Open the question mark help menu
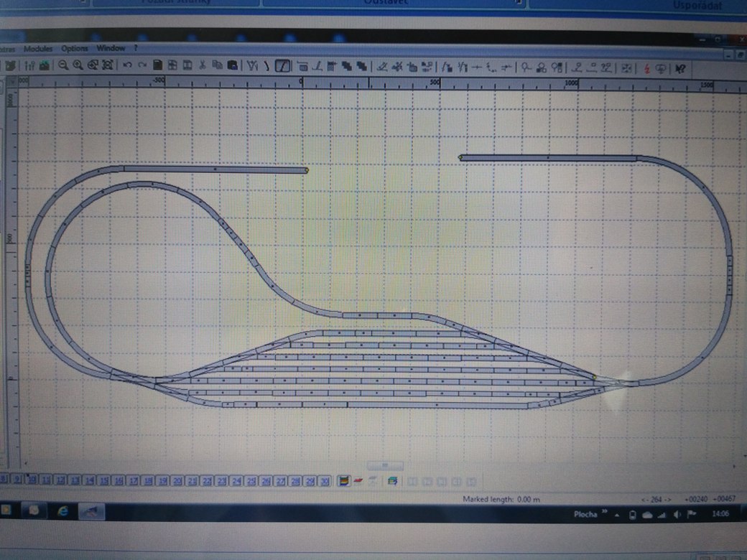This screenshot has width=747, height=560. click(136, 48)
